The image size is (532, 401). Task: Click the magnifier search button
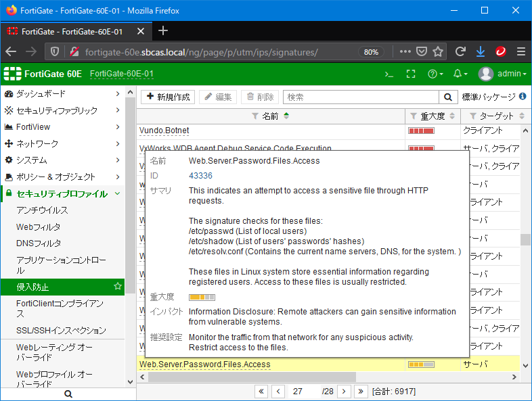447,97
